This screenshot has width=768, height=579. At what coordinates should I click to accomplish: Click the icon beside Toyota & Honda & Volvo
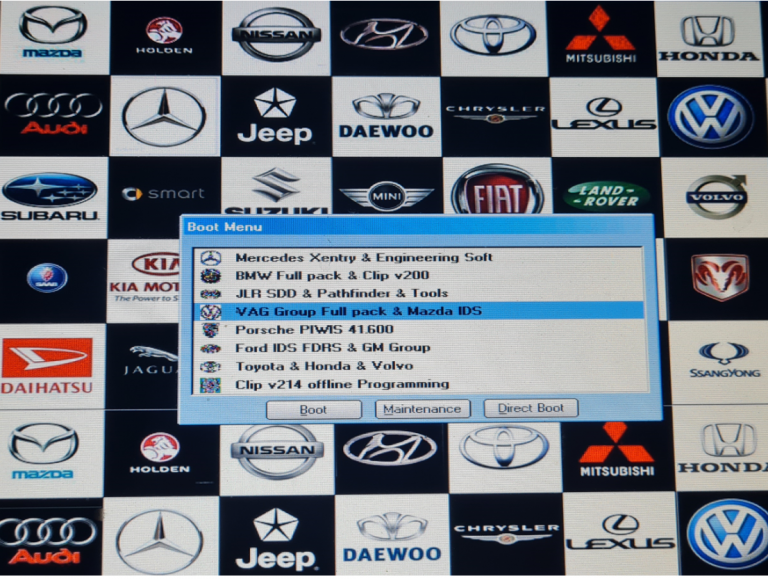point(211,366)
